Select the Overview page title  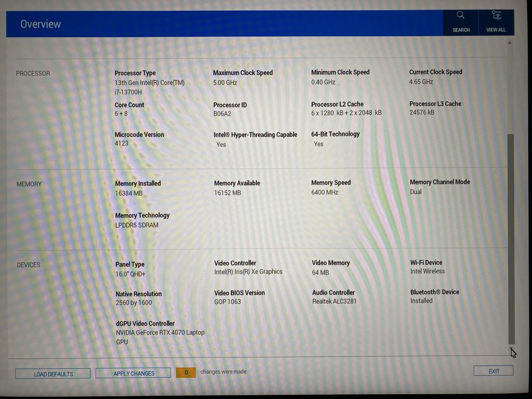click(x=40, y=24)
